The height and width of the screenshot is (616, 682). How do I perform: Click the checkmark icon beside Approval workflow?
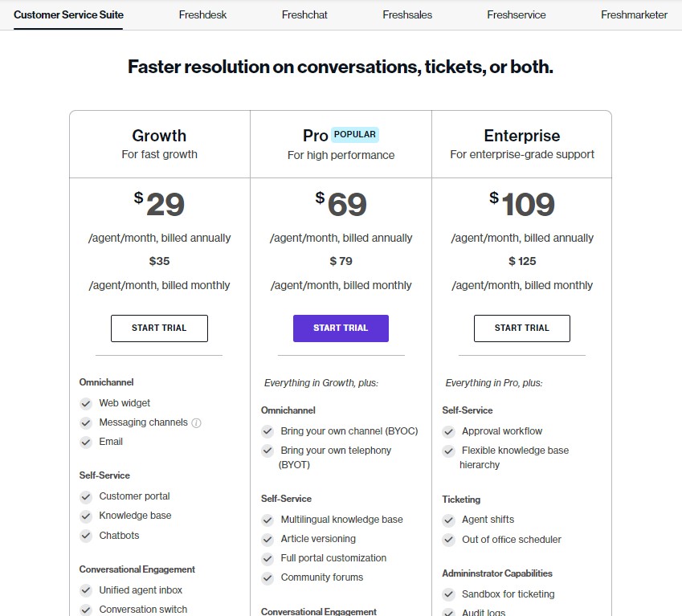[x=448, y=431]
